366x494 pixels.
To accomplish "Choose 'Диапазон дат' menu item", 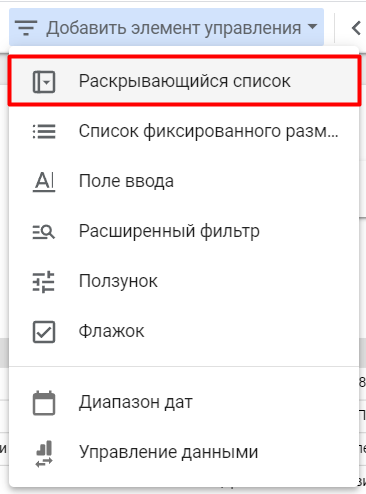I will tap(184, 402).
